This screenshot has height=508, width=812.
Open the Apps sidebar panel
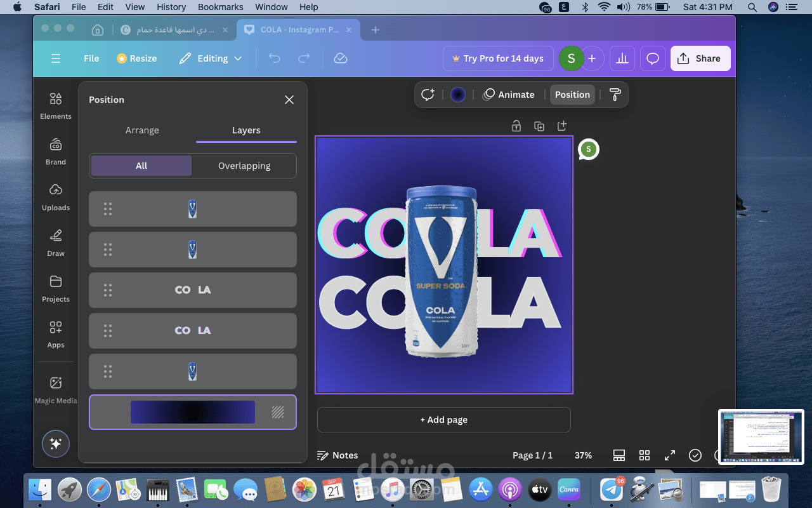click(x=56, y=334)
